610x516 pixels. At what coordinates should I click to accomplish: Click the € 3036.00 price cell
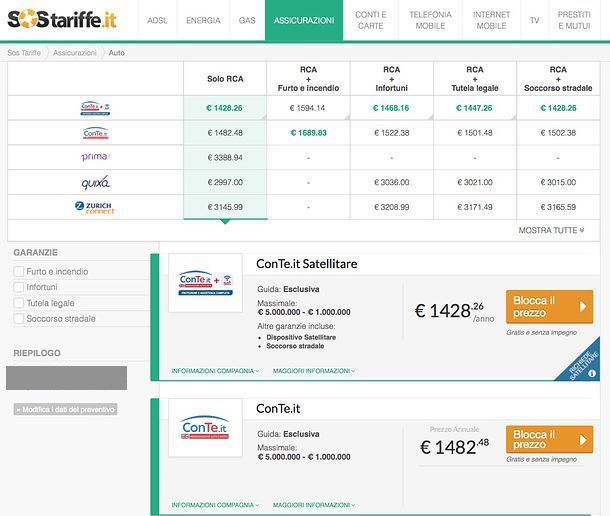(391, 182)
